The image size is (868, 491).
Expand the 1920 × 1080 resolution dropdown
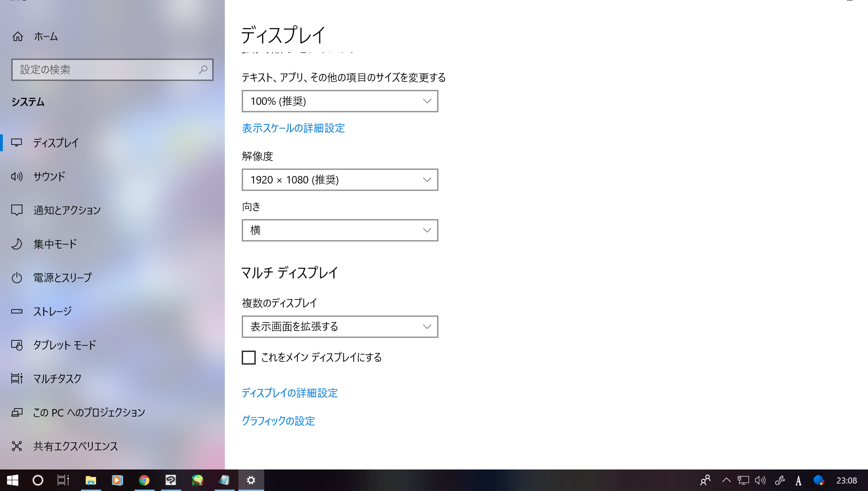(x=340, y=180)
